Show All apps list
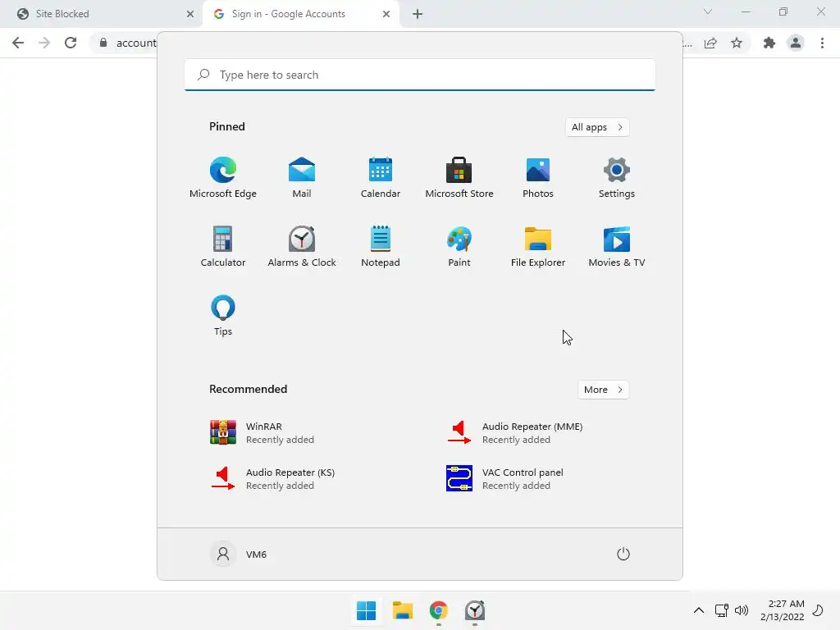 click(x=597, y=127)
